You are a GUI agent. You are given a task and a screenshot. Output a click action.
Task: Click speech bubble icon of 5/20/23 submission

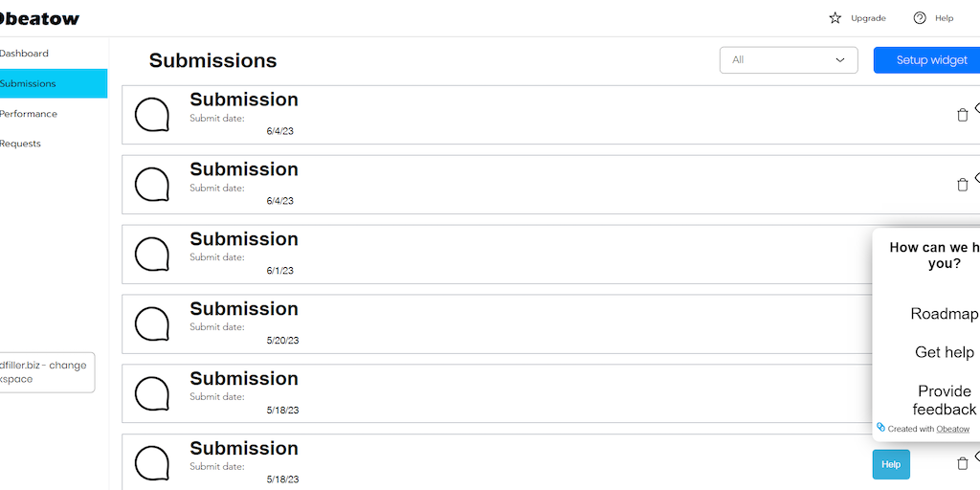pyautogui.click(x=152, y=324)
